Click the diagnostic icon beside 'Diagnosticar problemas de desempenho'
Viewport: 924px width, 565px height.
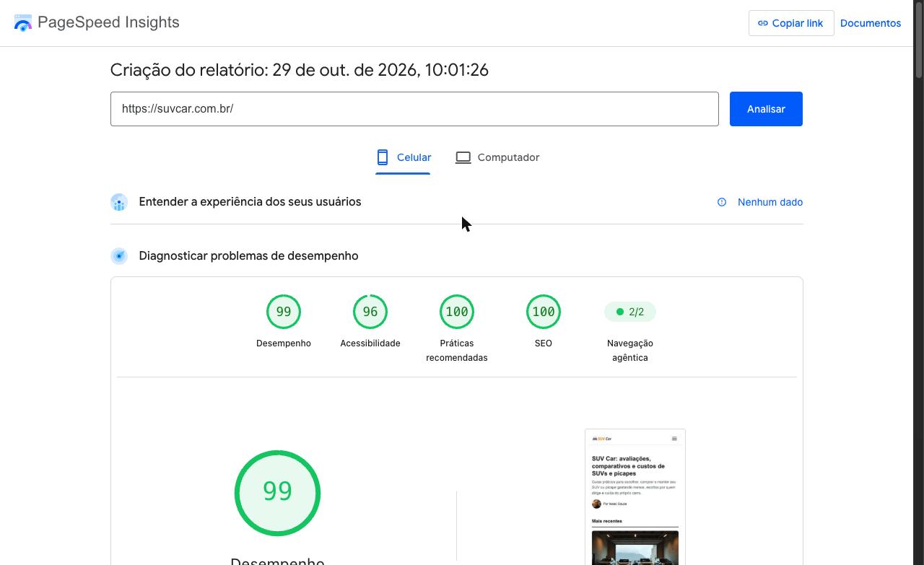pos(119,256)
